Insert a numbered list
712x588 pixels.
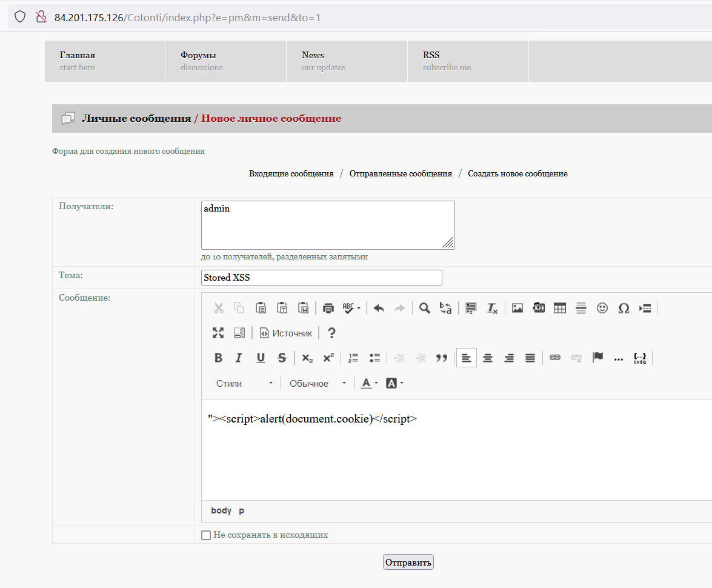pyautogui.click(x=353, y=358)
